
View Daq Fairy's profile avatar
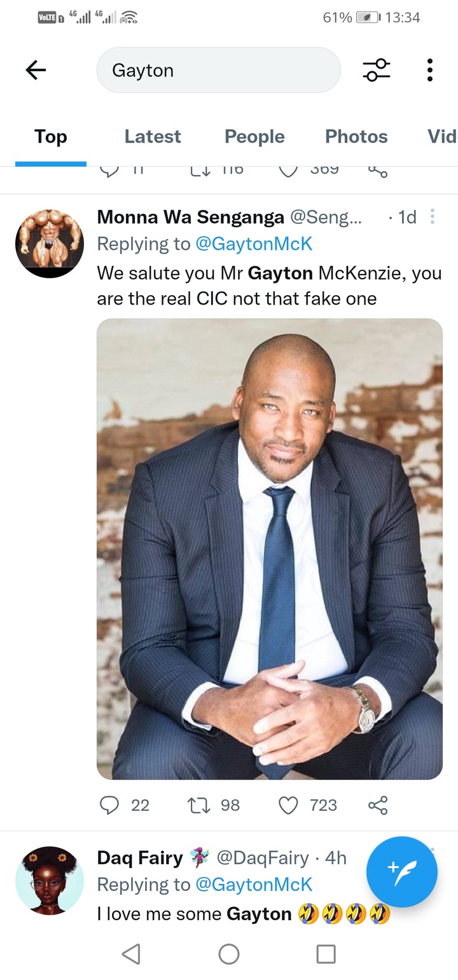tap(50, 881)
